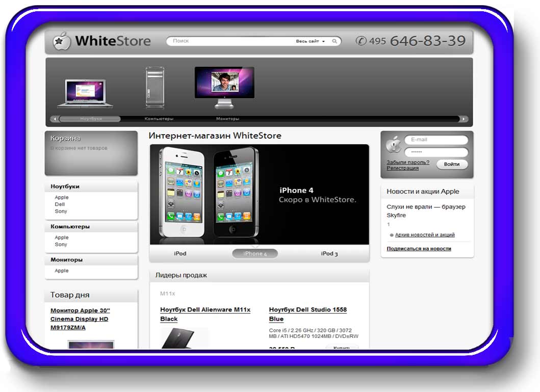Switch to the iPod banner tab

[180, 253]
